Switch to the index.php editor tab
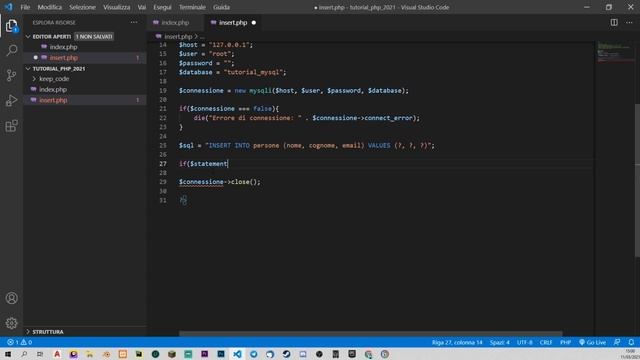640x360 pixels. (x=175, y=22)
